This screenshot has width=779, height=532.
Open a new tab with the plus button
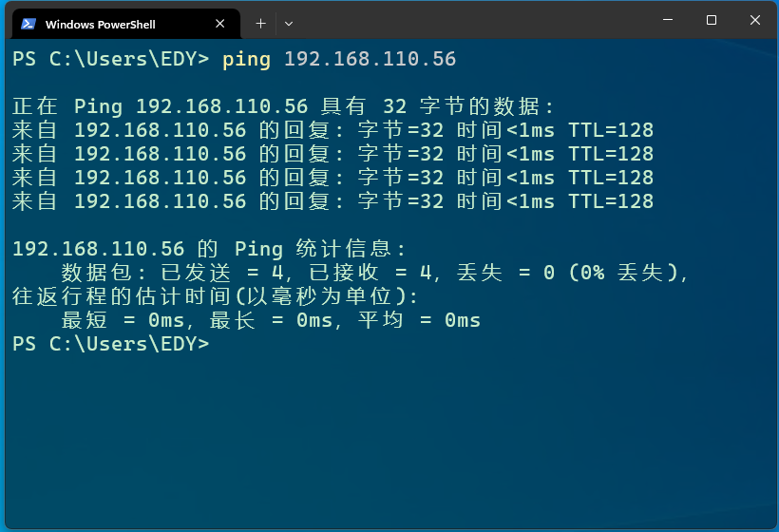(x=260, y=24)
